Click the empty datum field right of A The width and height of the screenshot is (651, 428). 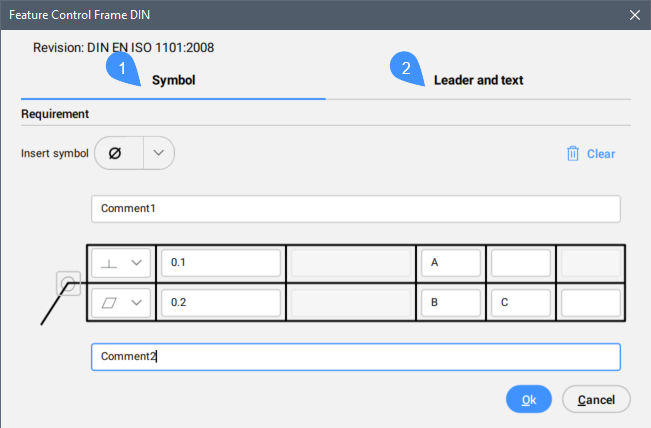[x=520, y=263]
